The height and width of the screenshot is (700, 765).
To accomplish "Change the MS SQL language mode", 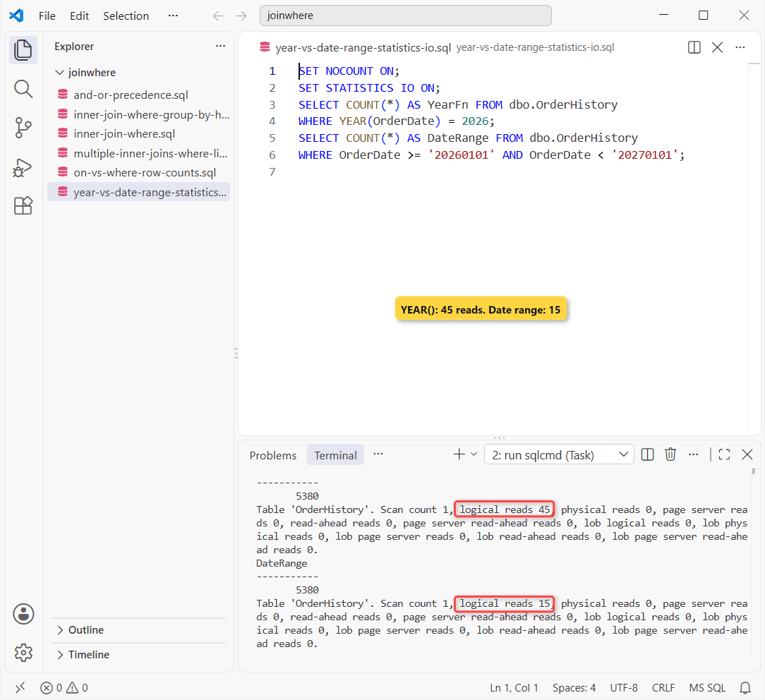I will [707, 688].
